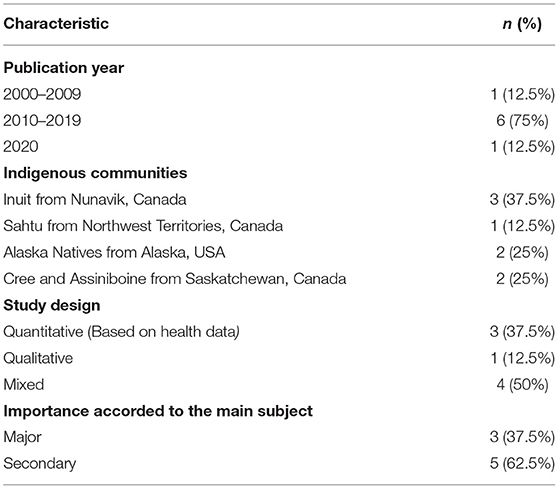
Task: Click the Major row label
Action: point(22,437)
